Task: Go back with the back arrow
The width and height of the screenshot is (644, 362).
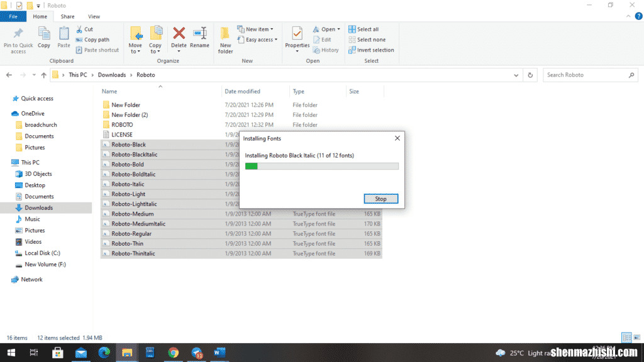Action: (9, 75)
